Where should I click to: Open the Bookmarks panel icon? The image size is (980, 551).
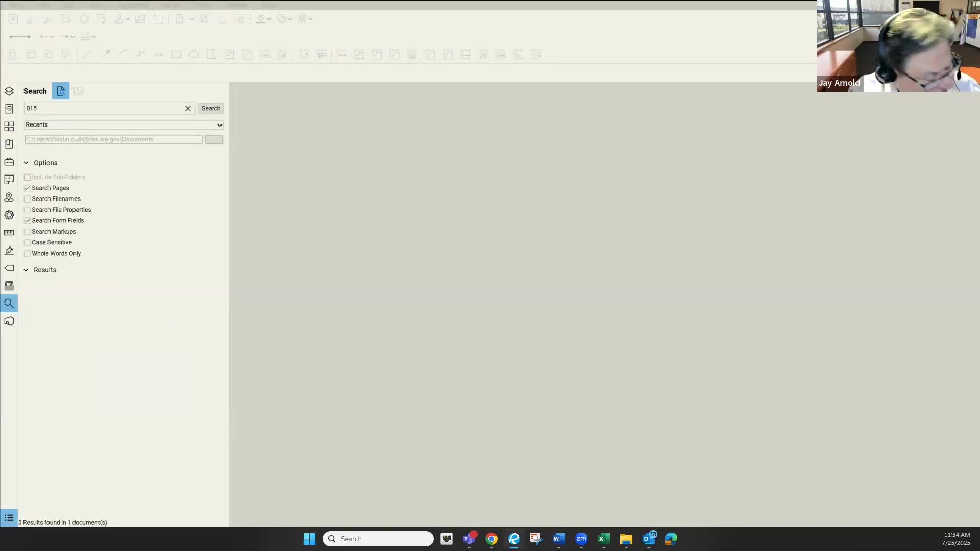click(9, 144)
